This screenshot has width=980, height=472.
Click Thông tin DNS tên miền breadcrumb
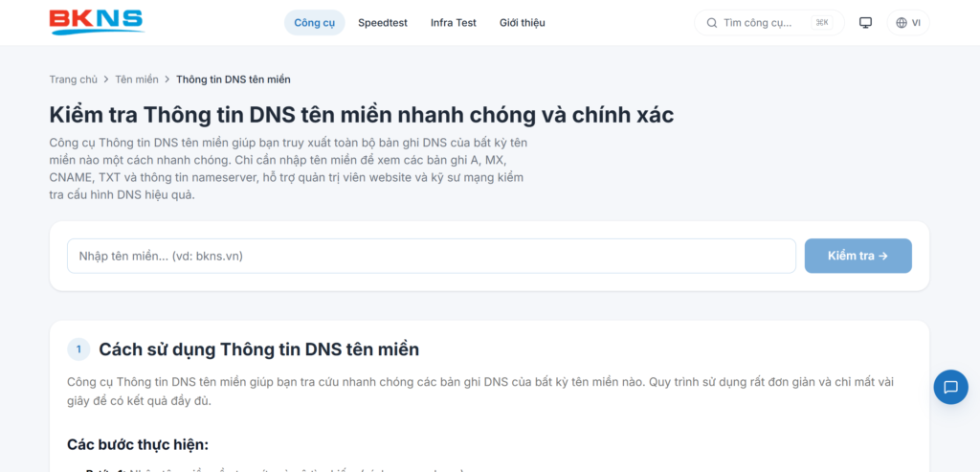[234, 79]
